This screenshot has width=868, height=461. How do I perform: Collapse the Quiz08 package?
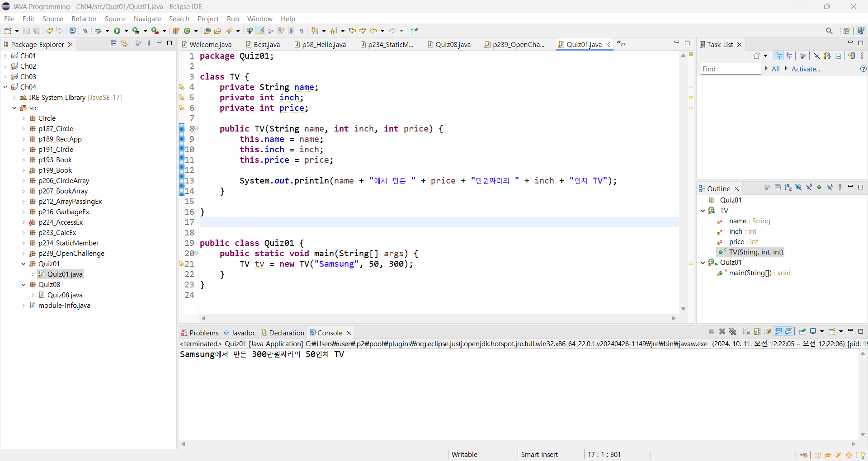[24, 285]
